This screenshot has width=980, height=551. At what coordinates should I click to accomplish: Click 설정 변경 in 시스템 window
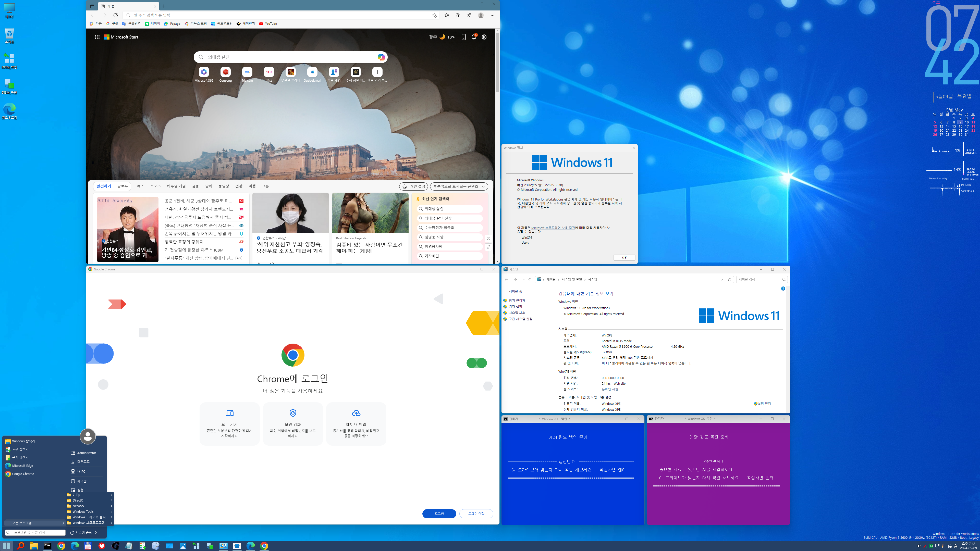click(762, 404)
